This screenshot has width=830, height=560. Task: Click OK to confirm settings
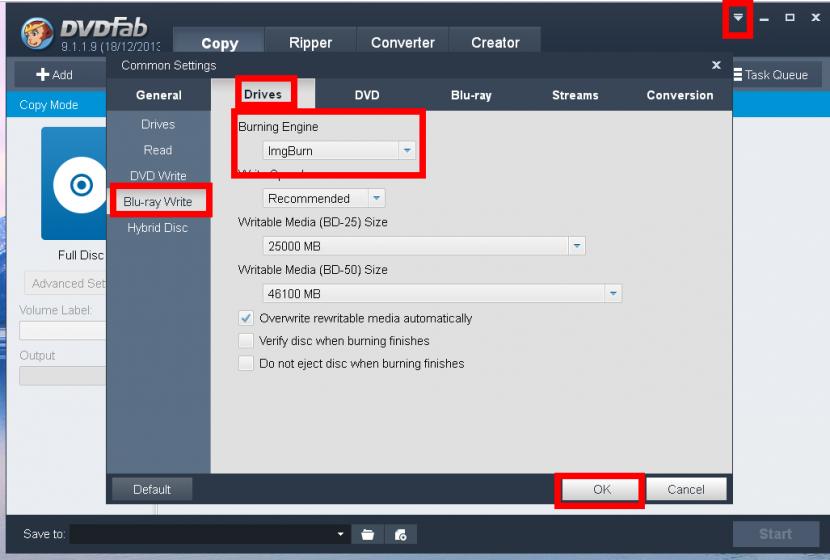601,490
